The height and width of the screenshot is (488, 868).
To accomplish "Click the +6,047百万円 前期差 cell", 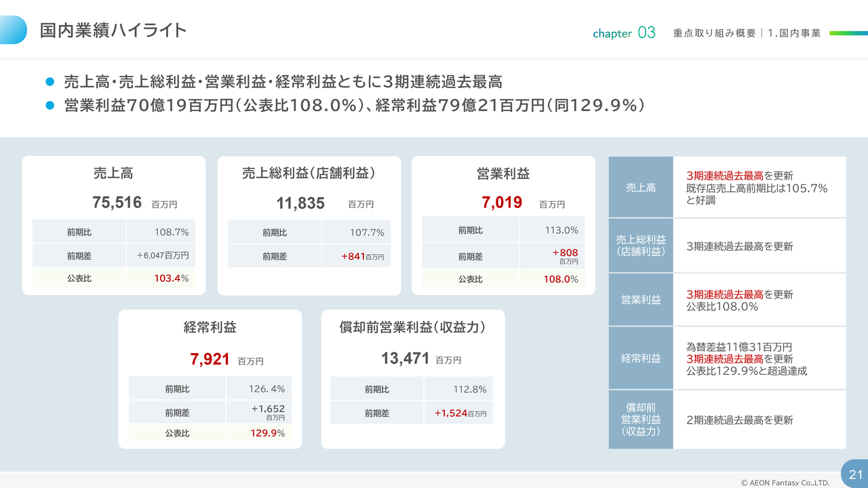I will coord(161,256).
